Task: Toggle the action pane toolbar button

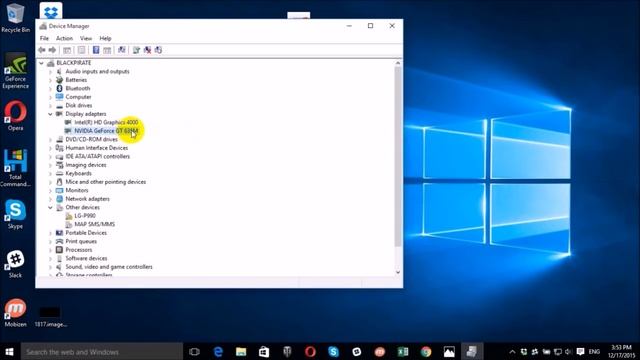Action: [107, 50]
